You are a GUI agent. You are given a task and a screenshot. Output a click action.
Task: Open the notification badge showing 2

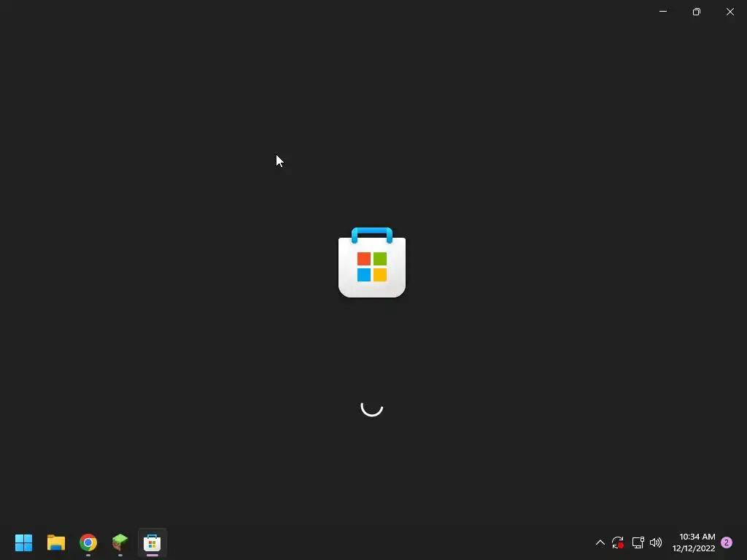[727, 542]
